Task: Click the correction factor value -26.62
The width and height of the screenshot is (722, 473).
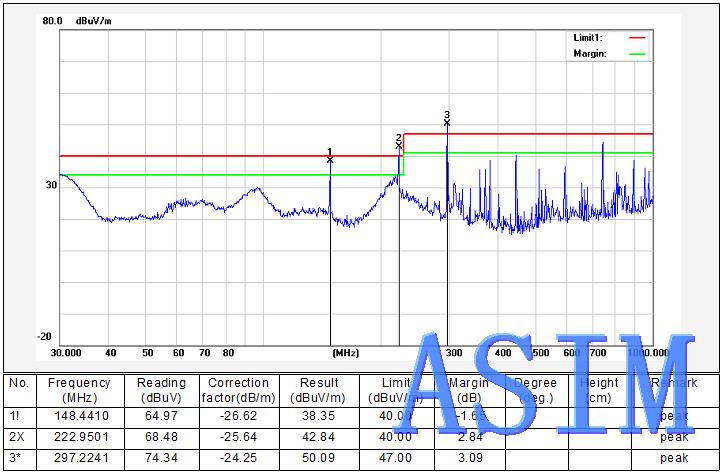Action: coord(238,415)
